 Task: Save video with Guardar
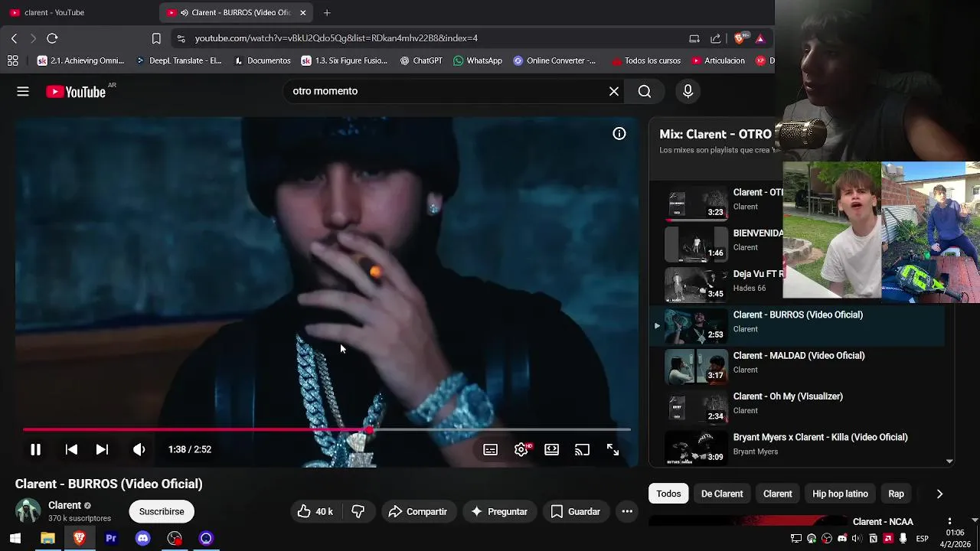pos(576,511)
